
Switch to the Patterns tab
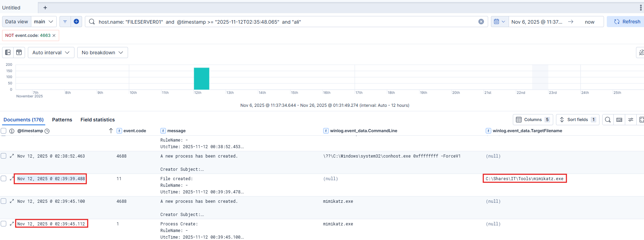(x=62, y=120)
